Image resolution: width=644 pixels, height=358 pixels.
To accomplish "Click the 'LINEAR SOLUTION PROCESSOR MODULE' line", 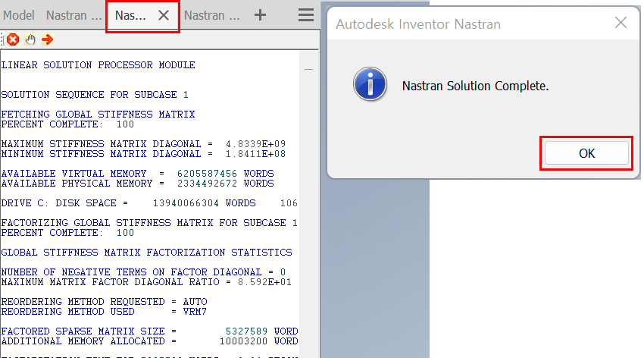I will pyautogui.click(x=98, y=65).
